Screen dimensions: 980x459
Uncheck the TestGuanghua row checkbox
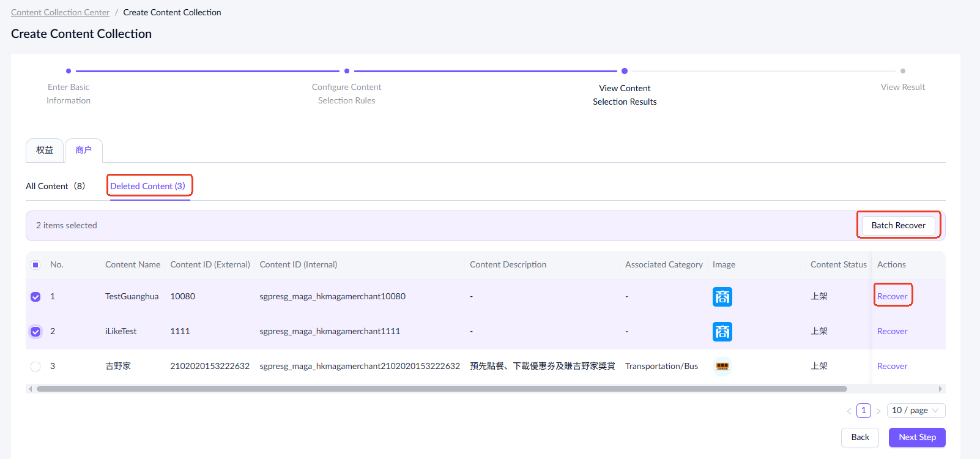(x=35, y=297)
